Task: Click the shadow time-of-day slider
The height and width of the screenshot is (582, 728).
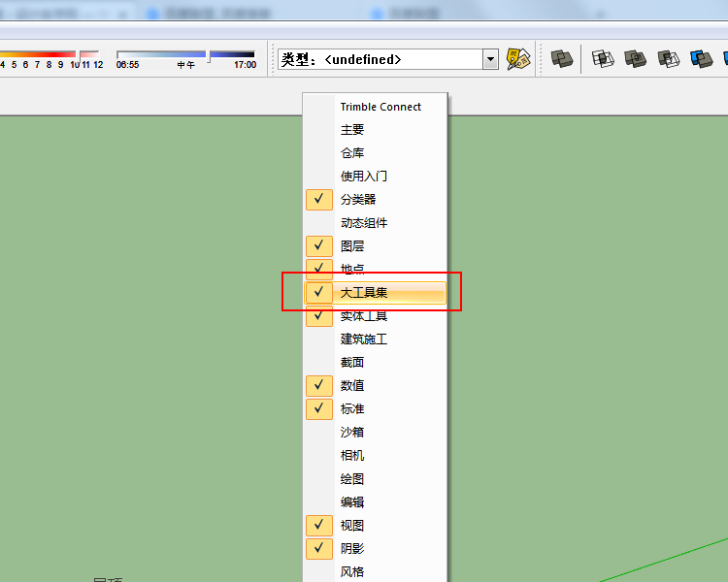Action: [x=184, y=55]
